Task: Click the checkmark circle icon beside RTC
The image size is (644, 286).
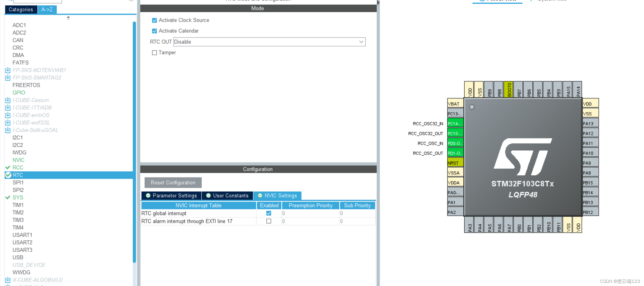Action: click(8, 175)
